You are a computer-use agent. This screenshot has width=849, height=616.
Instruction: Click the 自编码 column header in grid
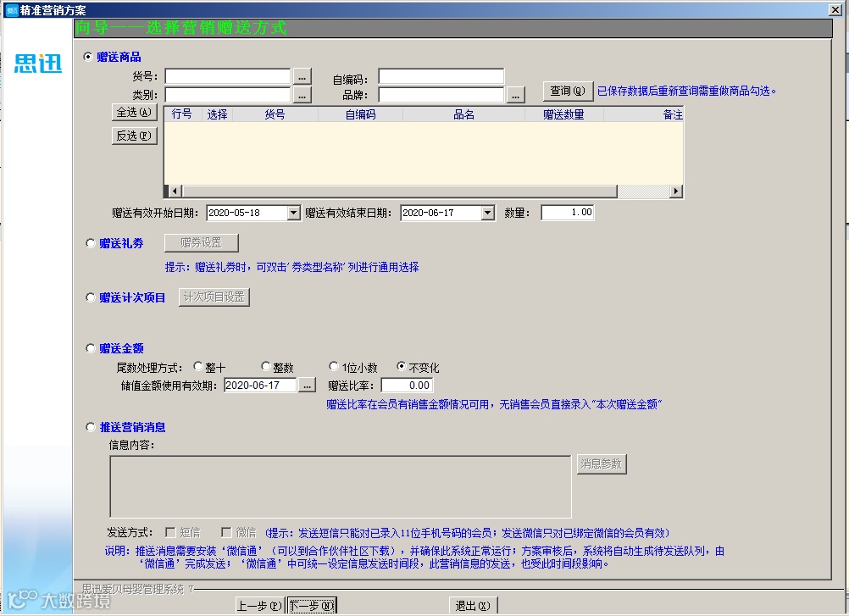pos(361,114)
